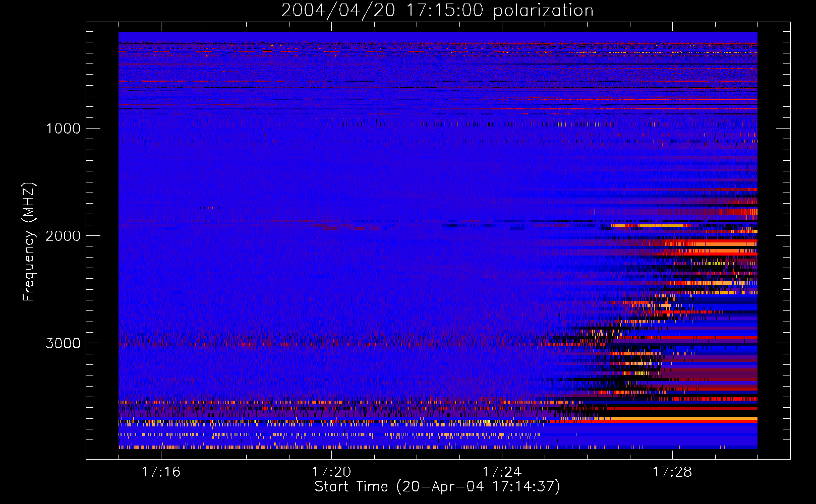Viewport: 816px width, 504px height.
Task: Click the '2000' frequency tick label
Action: pos(63,236)
